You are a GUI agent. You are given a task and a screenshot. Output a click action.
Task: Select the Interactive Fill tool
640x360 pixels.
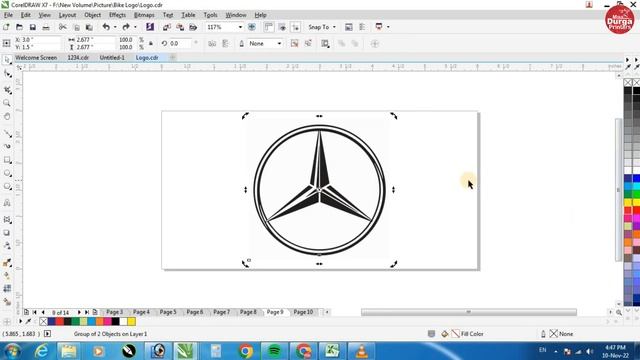(7, 276)
